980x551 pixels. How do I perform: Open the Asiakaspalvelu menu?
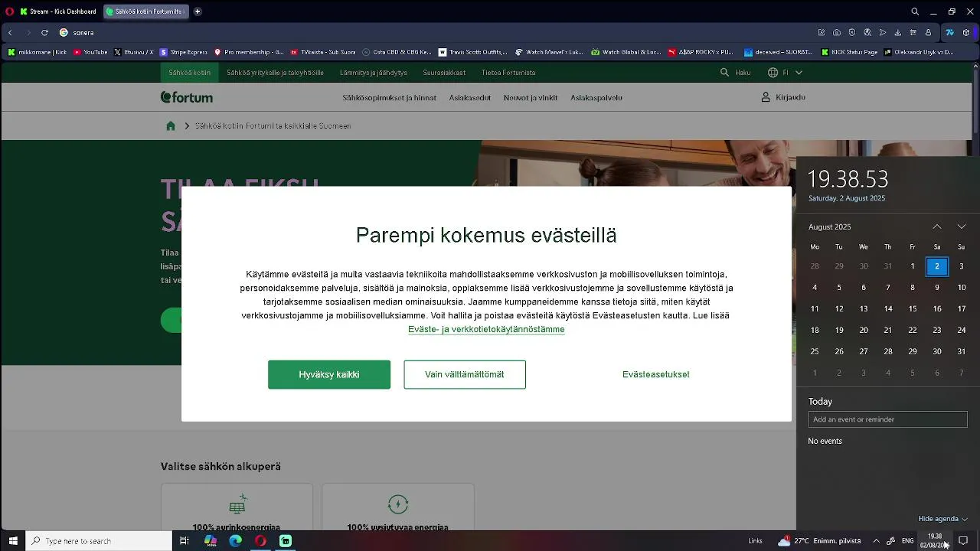point(596,98)
